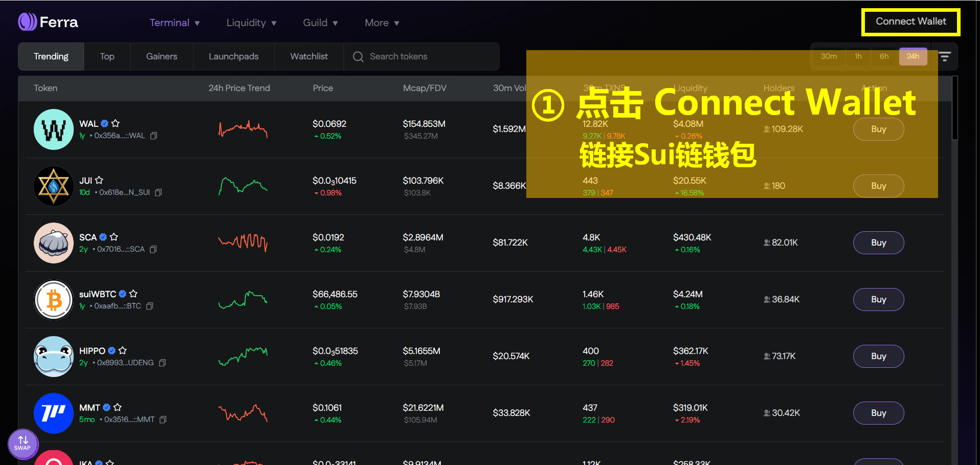Open the table filter settings icon
The height and width of the screenshot is (465, 980).
945,57
